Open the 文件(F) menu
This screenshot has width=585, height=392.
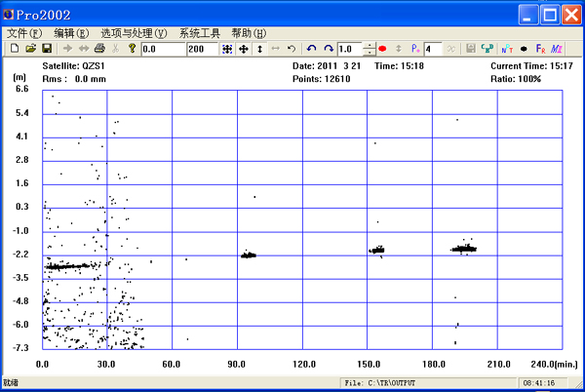[24, 33]
